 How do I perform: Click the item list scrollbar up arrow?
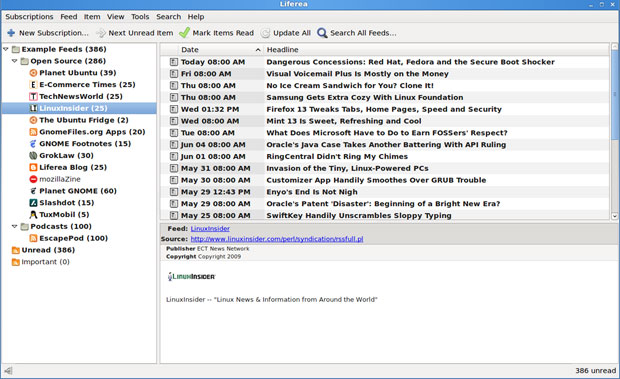(x=614, y=47)
